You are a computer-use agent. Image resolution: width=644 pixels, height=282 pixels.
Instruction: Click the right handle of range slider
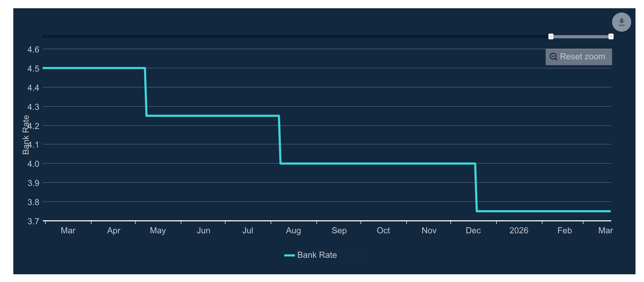click(611, 36)
